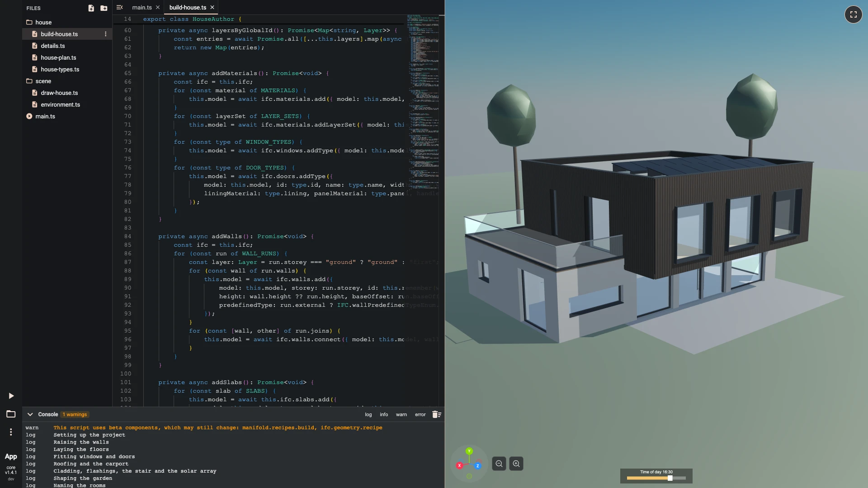Close the main.ts tab

coord(157,7)
